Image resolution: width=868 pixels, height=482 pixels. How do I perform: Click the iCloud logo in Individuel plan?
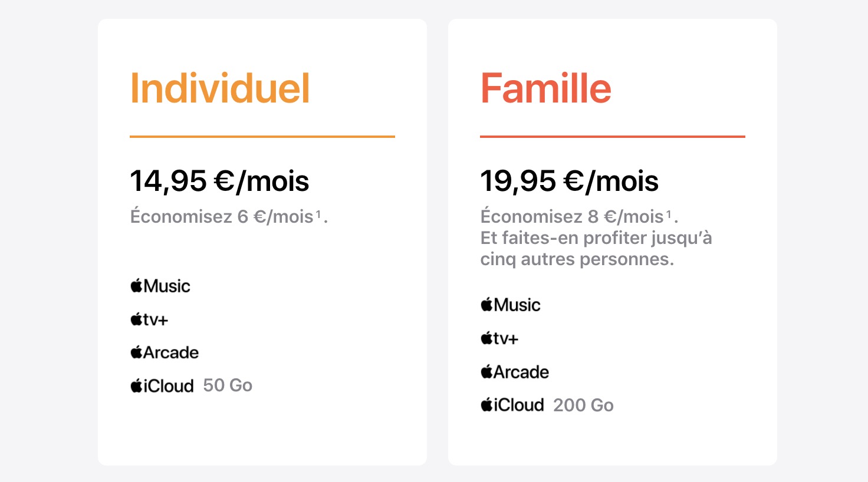pos(162,386)
